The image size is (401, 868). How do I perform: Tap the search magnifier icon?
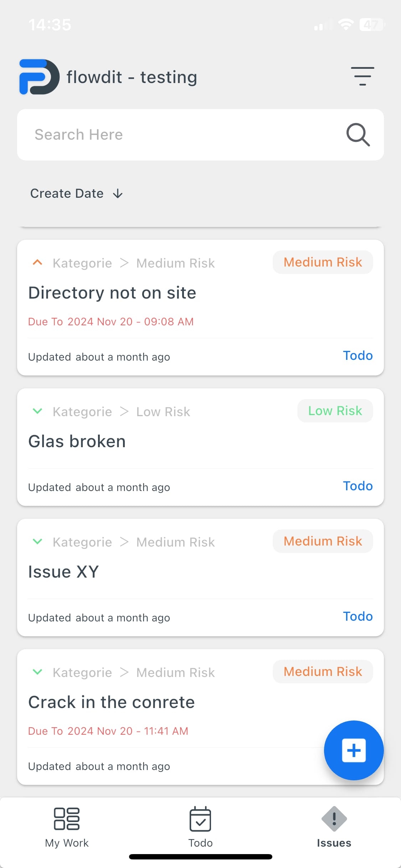[x=358, y=135]
